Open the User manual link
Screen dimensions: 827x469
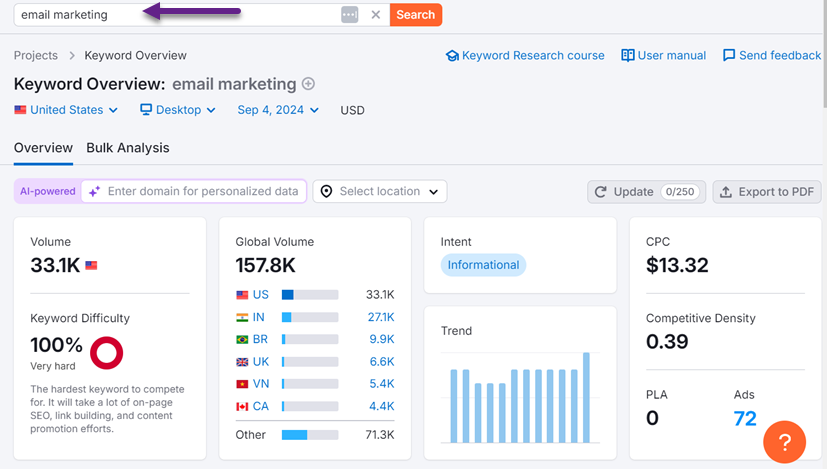pos(663,56)
